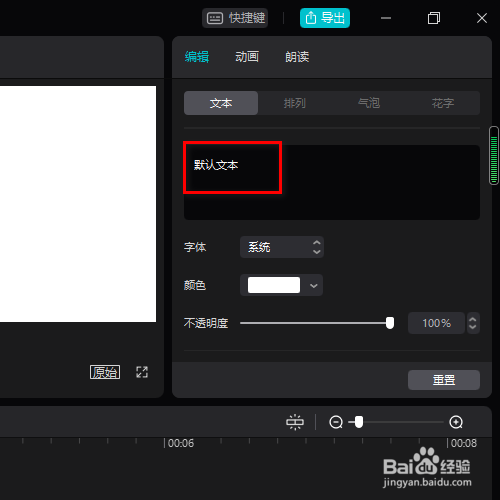
Task: Click the opacity stepper arrows
Action: tap(473, 323)
